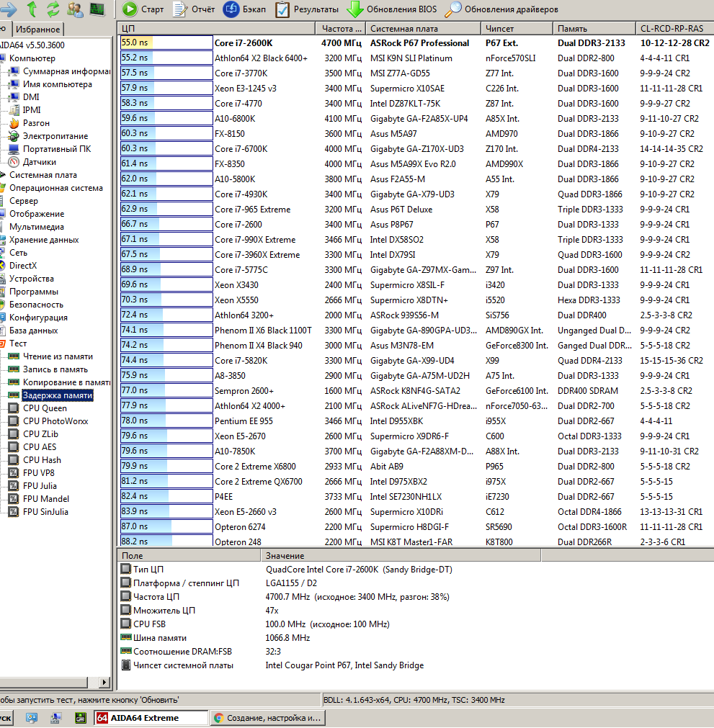Select FPU SinJulia benchmark

click(x=39, y=512)
